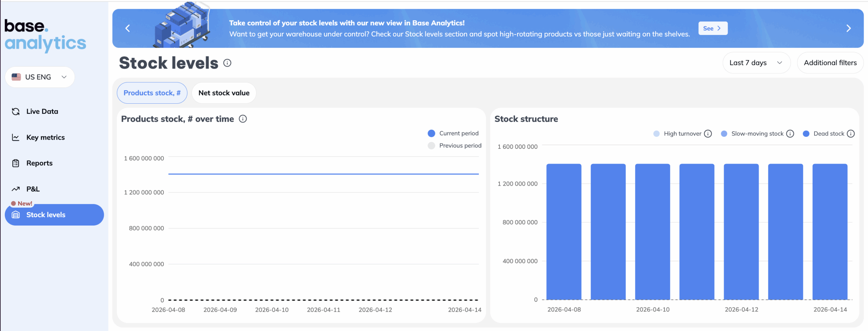Screen dimensions: 868x331
Task: Open the Last 7 days date dropdown
Action: tap(756, 63)
